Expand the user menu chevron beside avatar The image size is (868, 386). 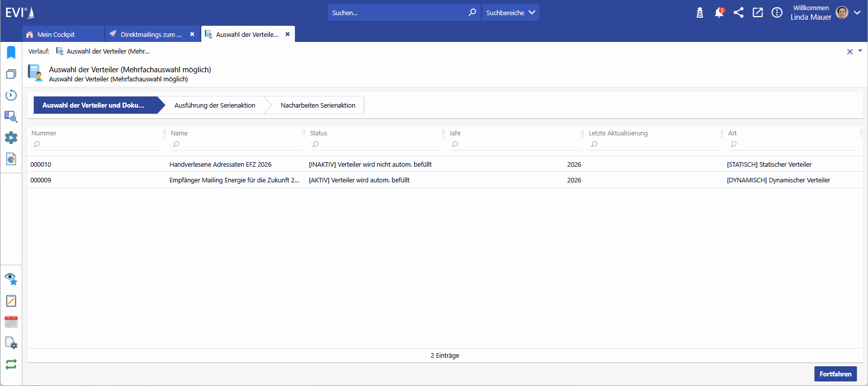click(857, 13)
